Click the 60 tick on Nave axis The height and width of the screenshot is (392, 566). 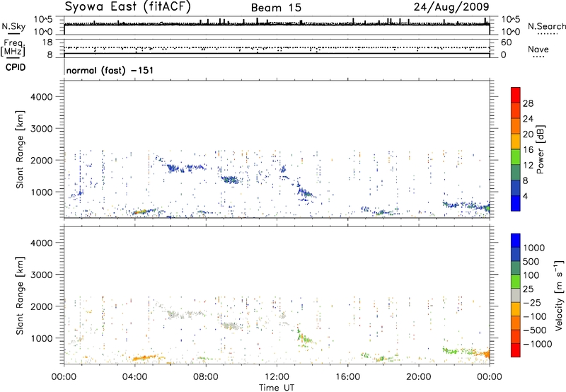coord(506,42)
